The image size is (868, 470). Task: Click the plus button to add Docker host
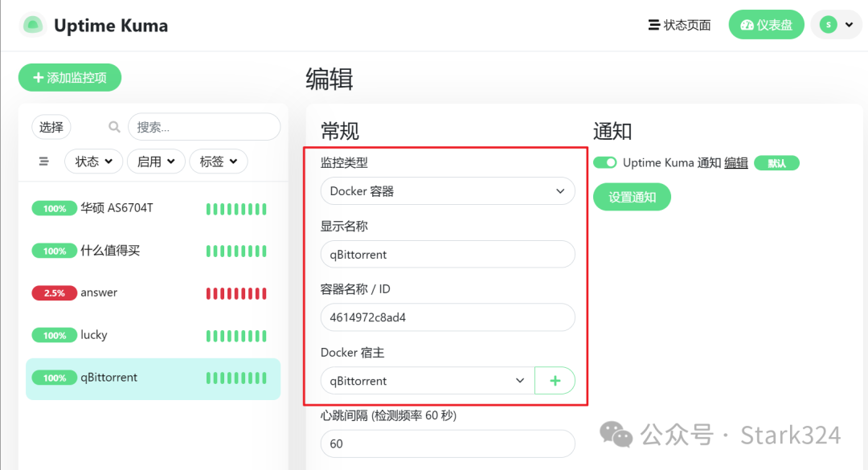pos(555,381)
